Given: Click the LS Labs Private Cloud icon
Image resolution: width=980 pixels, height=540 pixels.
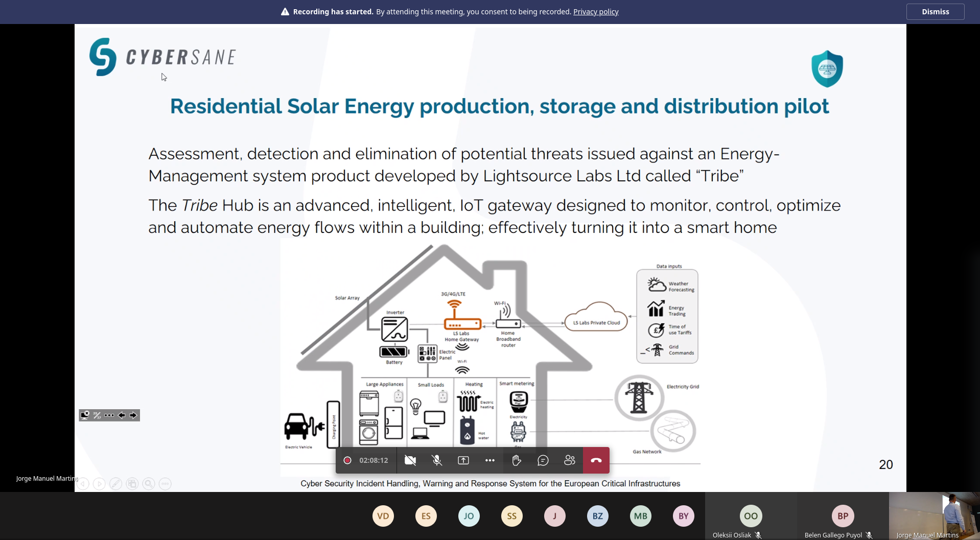Looking at the screenshot, I should pyautogui.click(x=596, y=317).
